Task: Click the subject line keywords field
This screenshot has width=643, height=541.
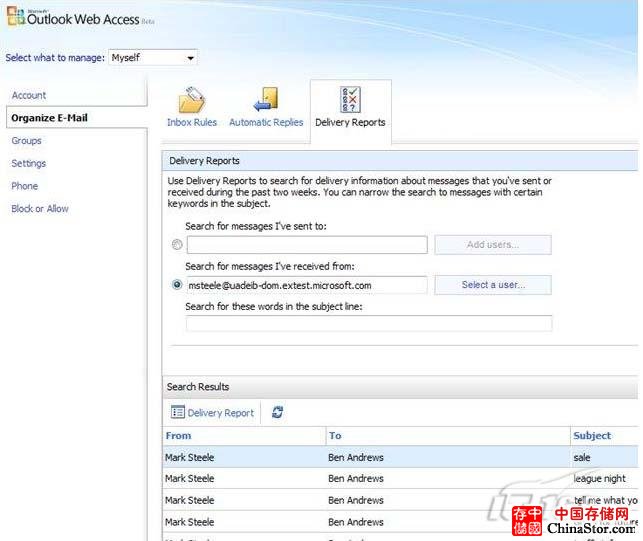Action: (x=369, y=324)
